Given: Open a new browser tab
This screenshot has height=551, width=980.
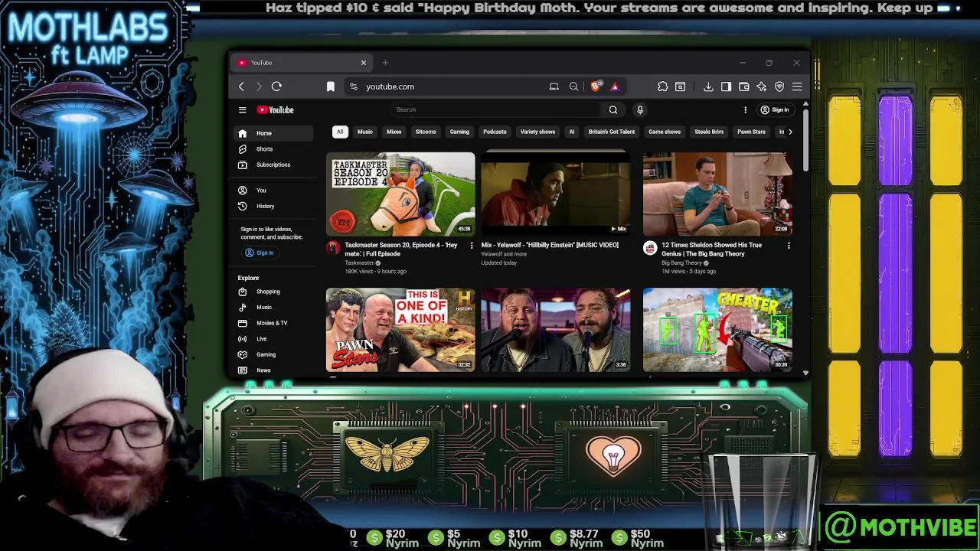Looking at the screenshot, I should point(385,63).
